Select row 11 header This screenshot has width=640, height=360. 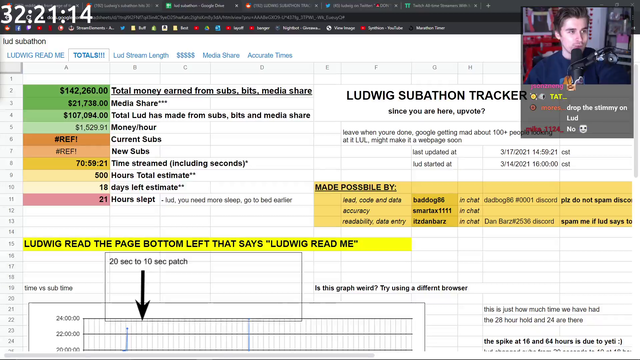[x=11, y=199]
